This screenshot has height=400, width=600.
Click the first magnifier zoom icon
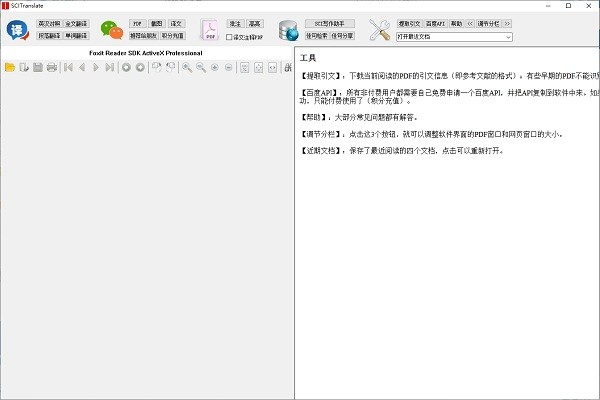pos(187,67)
